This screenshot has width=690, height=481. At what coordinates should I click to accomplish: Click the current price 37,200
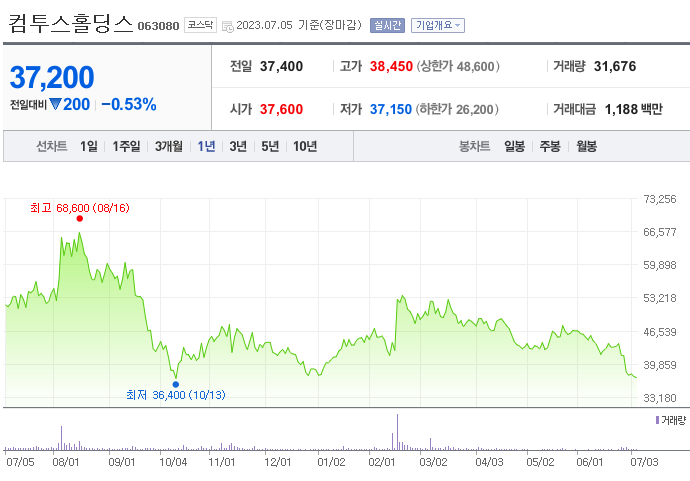[x=52, y=77]
